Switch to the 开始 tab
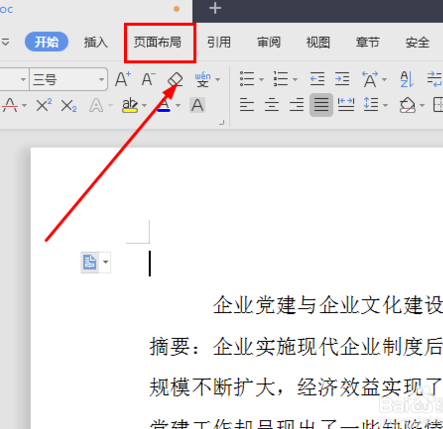The height and width of the screenshot is (429, 443). point(46,42)
